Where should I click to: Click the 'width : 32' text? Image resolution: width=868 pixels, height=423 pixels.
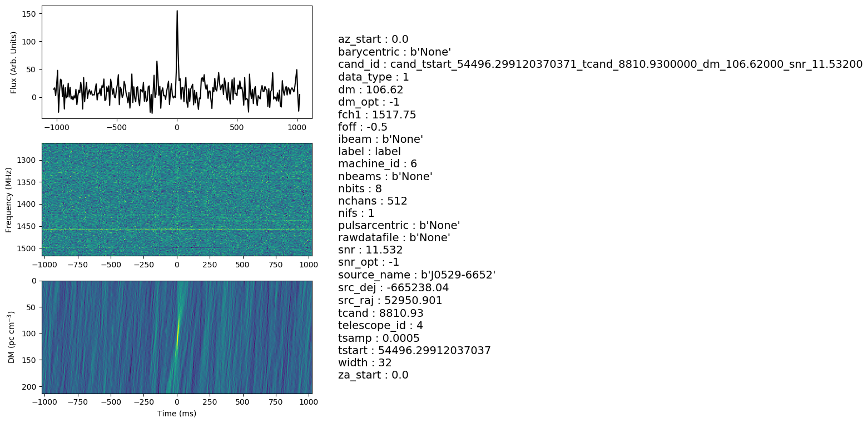pos(365,362)
